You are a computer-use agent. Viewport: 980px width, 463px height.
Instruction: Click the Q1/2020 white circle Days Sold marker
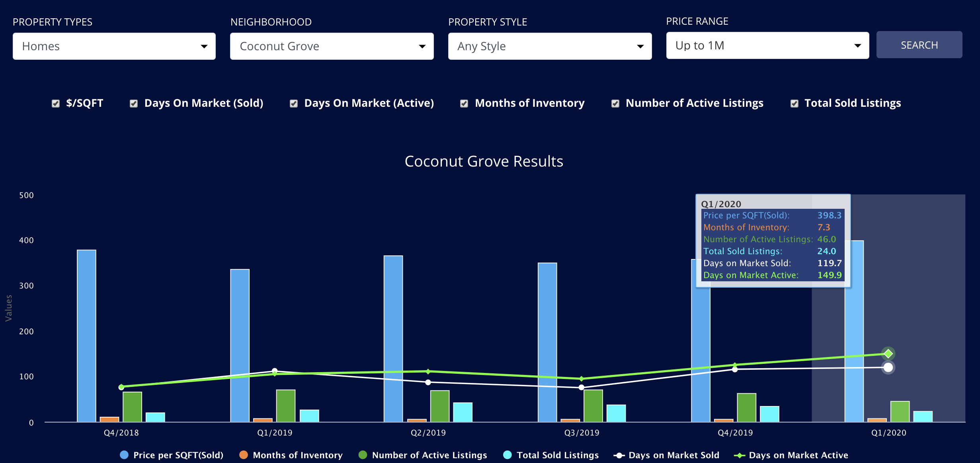pos(888,367)
